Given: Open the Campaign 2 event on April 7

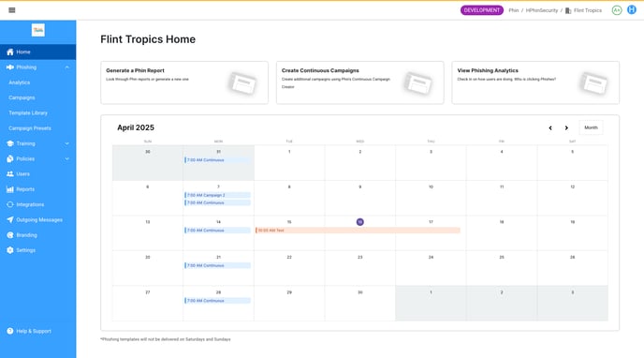Looking at the screenshot, I should 218,195.
